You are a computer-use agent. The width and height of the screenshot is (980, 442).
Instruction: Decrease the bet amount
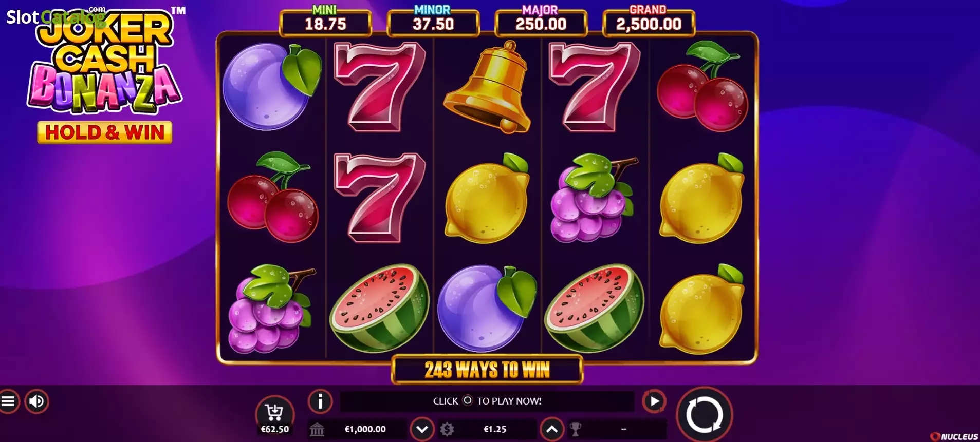[422, 429]
